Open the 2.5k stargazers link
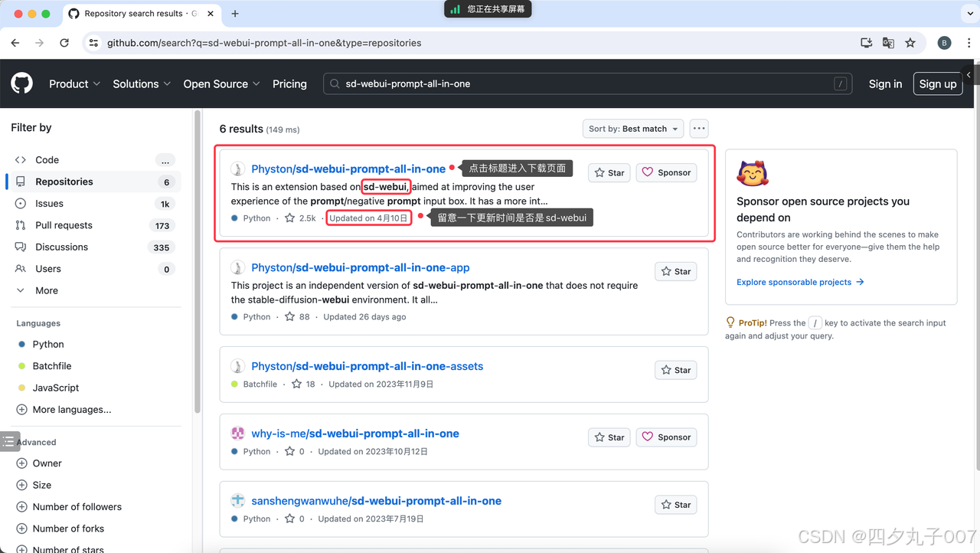Image resolution: width=980 pixels, height=553 pixels. tap(300, 218)
